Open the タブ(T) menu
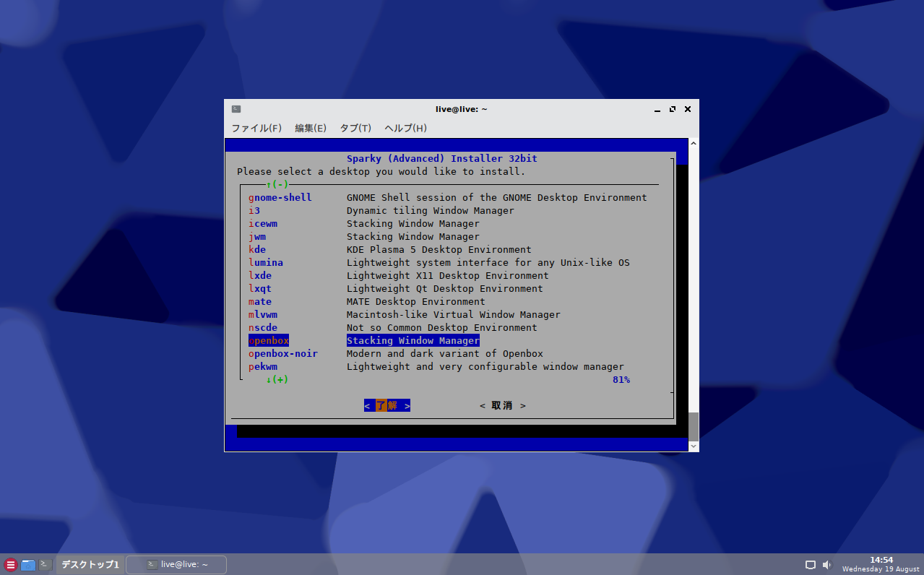Image resolution: width=924 pixels, height=575 pixels. 355,128
